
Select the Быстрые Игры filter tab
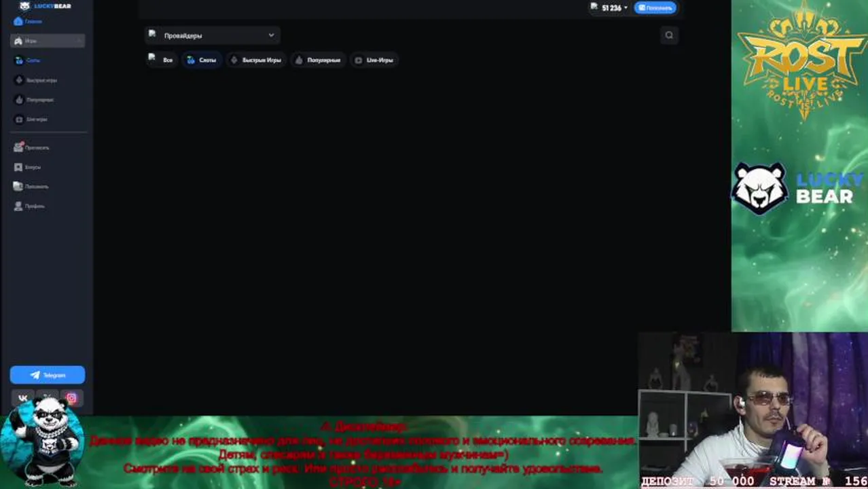click(x=256, y=60)
